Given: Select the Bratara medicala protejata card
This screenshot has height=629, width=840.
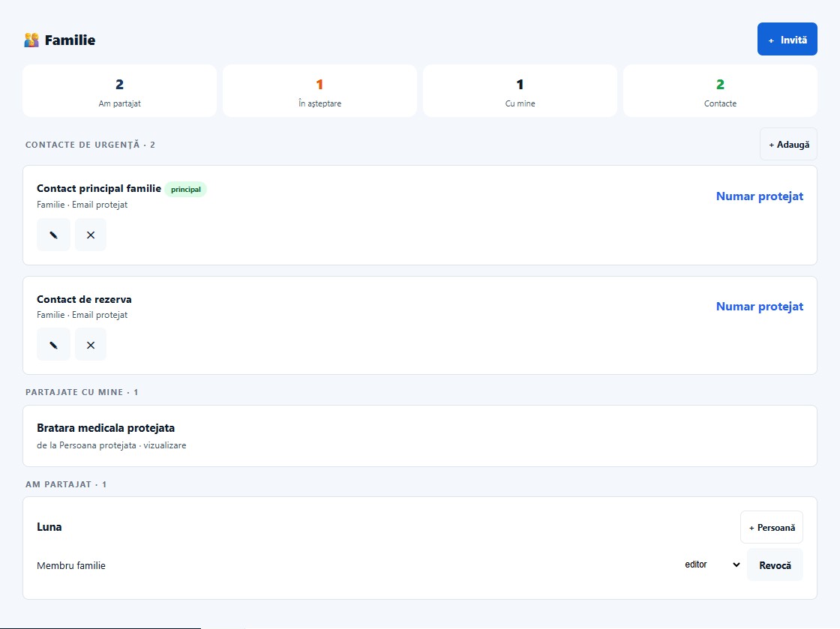Looking at the screenshot, I should [x=419, y=436].
